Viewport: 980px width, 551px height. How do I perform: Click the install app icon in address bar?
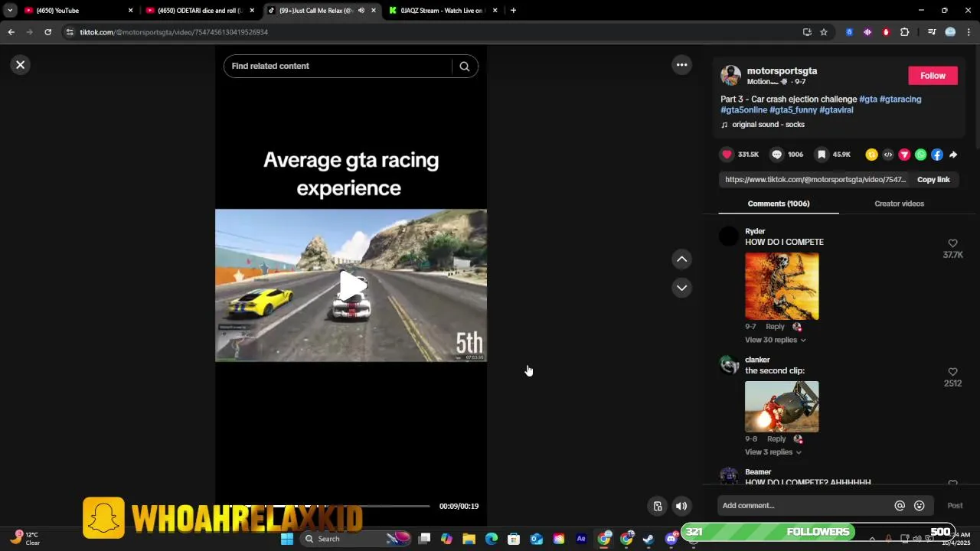(x=807, y=32)
